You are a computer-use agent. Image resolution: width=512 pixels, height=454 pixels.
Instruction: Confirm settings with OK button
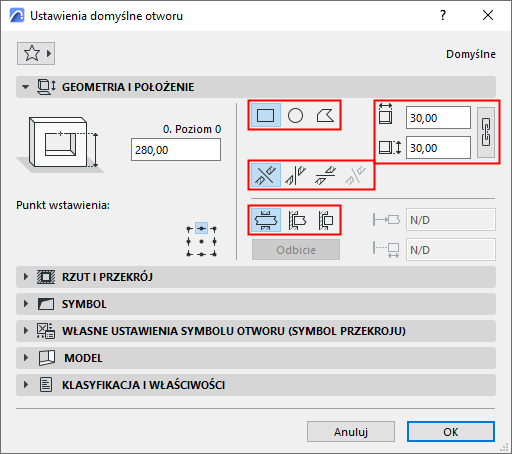451,432
